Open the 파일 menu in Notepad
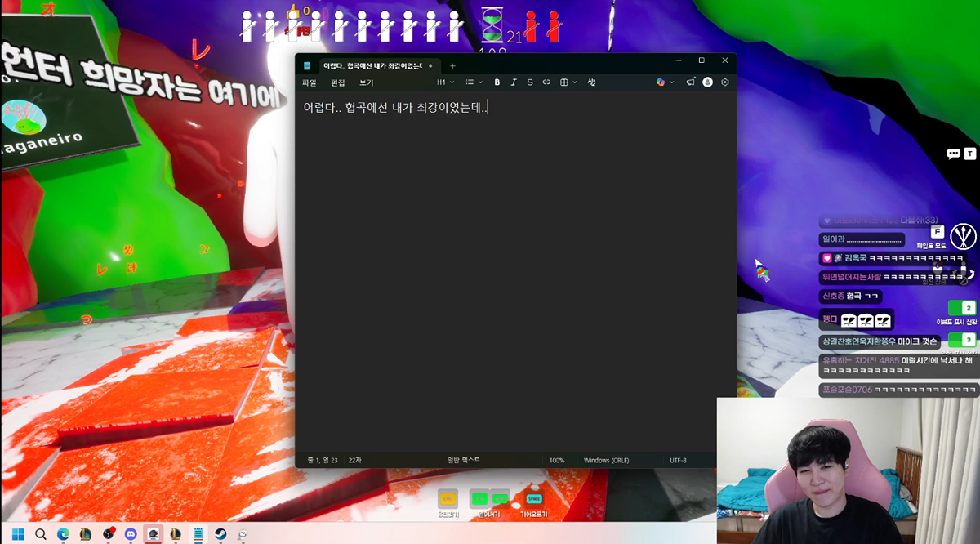Image resolution: width=980 pixels, height=544 pixels. (310, 82)
